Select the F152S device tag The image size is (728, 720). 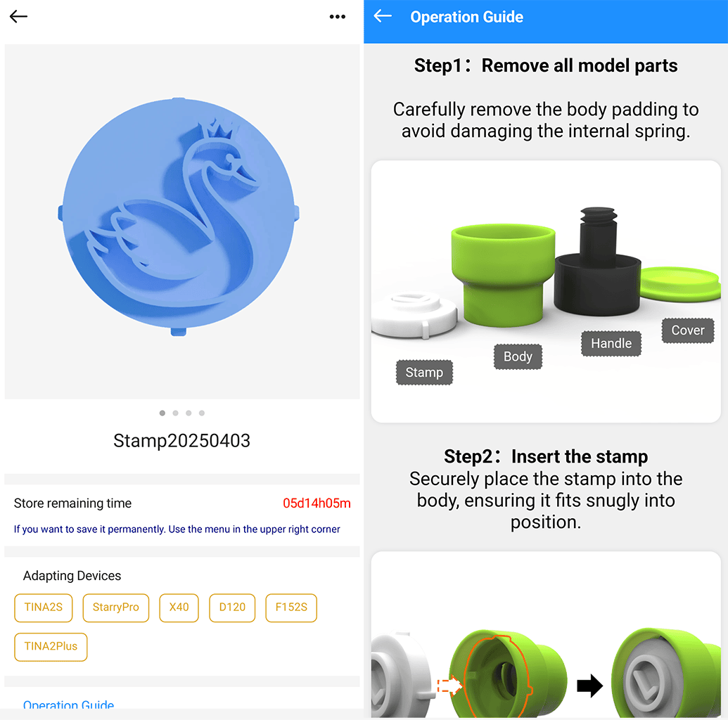click(x=291, y=607)
